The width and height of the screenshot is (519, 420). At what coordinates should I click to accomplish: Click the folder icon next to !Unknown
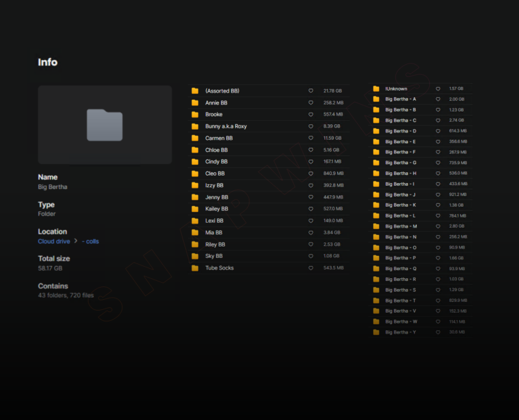(x=376, y=88)
